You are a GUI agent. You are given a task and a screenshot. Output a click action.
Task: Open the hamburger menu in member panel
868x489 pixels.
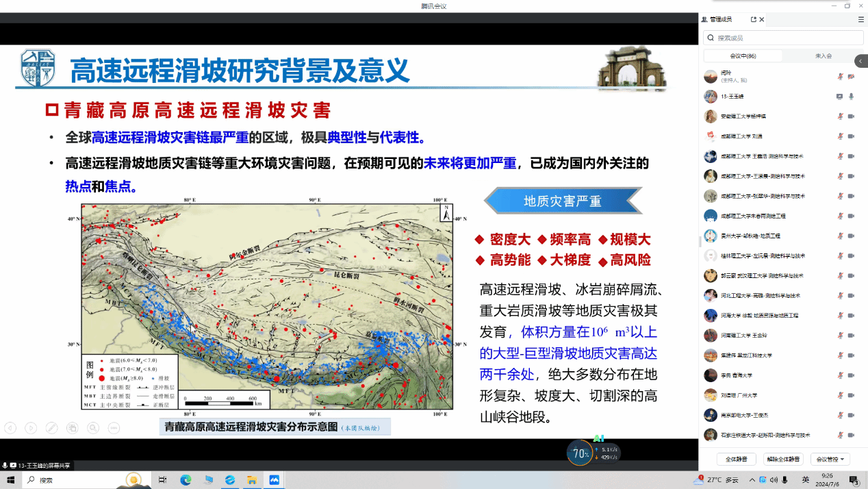[860, 20]
